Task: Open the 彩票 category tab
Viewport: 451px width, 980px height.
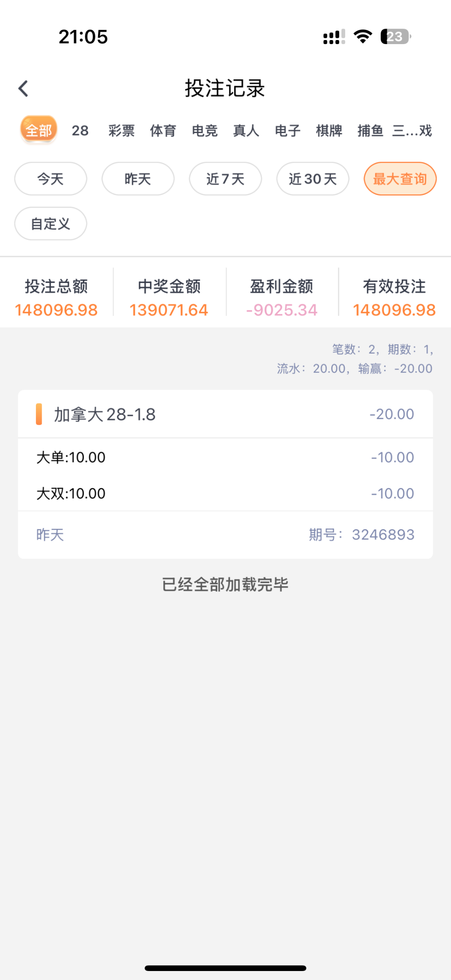Action: tap(121, 131)
